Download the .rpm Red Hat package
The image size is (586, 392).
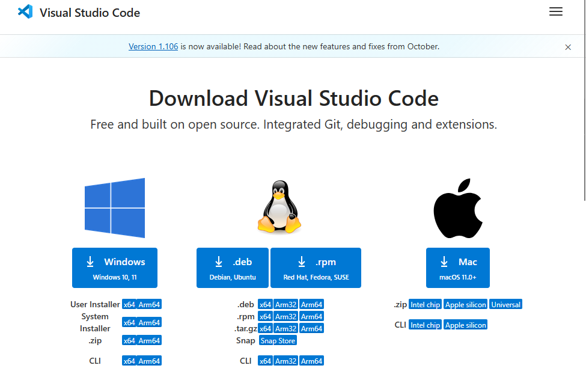[x=316, y=268]
